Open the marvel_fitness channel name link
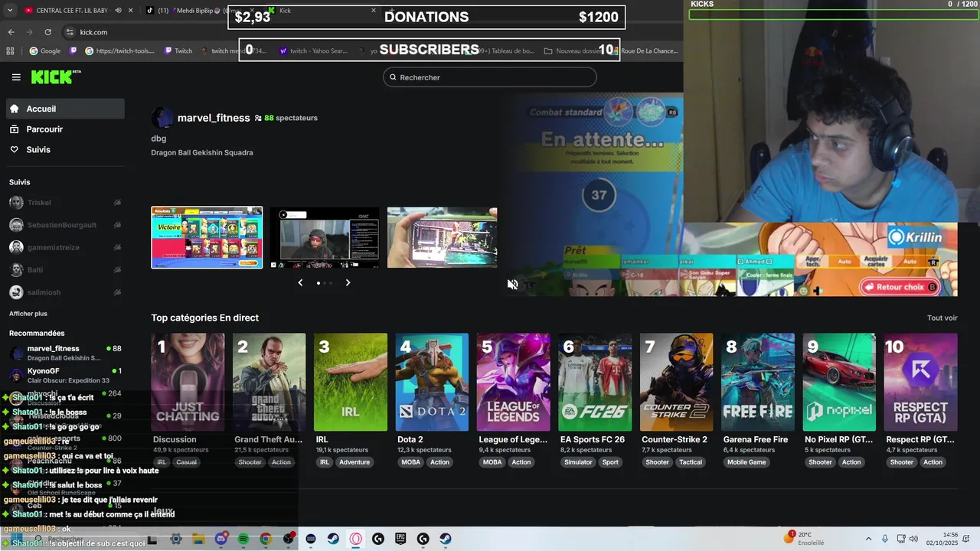The image size is (980, 551). point(214,118)
